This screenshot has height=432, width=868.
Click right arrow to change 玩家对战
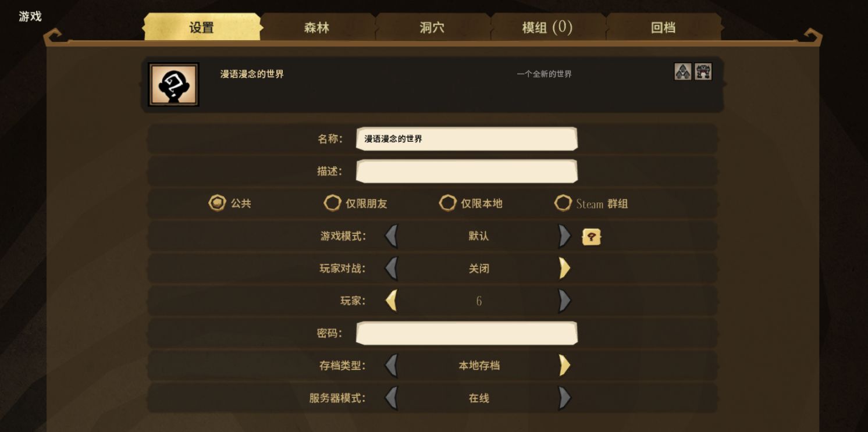564,269
